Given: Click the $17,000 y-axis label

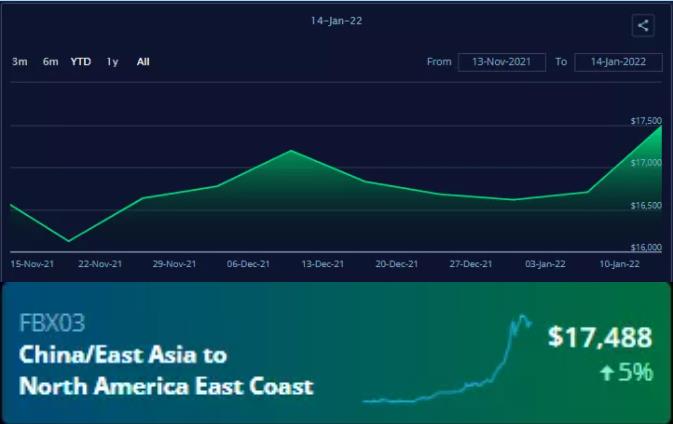Looking at the screenshot, I should coord(645,163).
